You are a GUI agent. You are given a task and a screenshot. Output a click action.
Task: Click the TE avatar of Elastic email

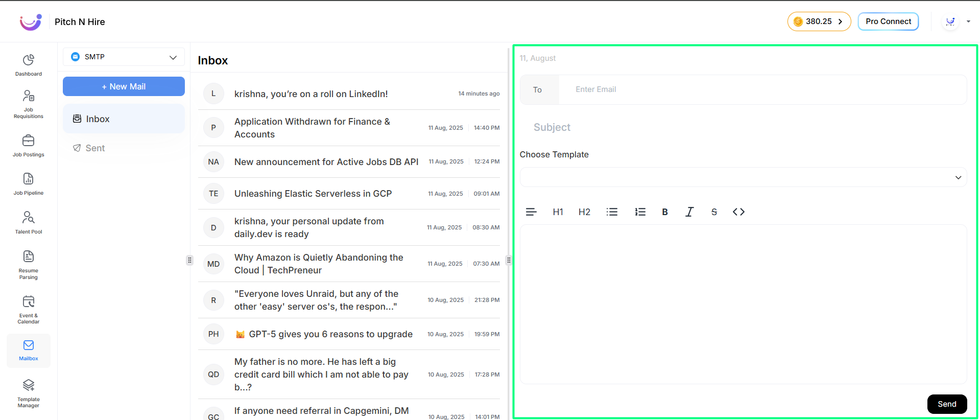213,193
